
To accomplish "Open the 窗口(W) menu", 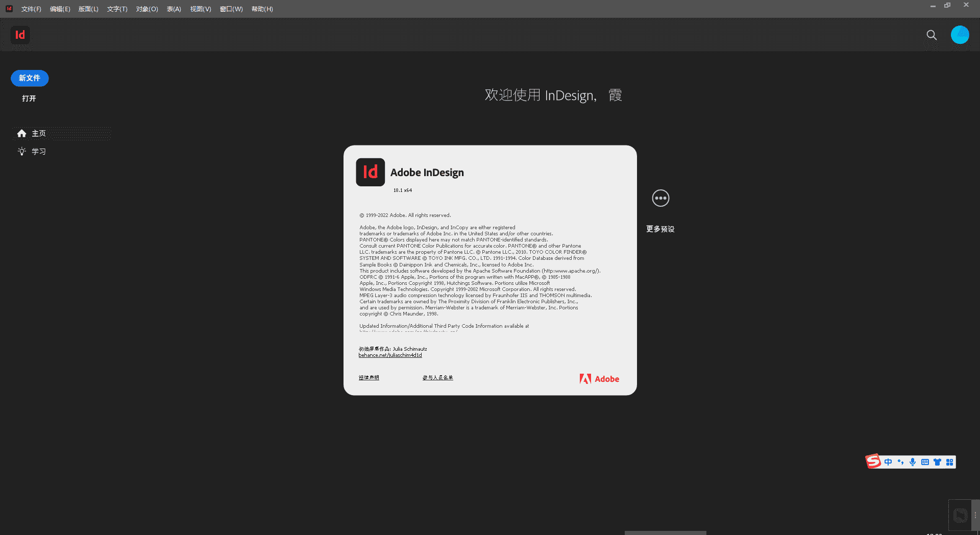I will [231, 9].
